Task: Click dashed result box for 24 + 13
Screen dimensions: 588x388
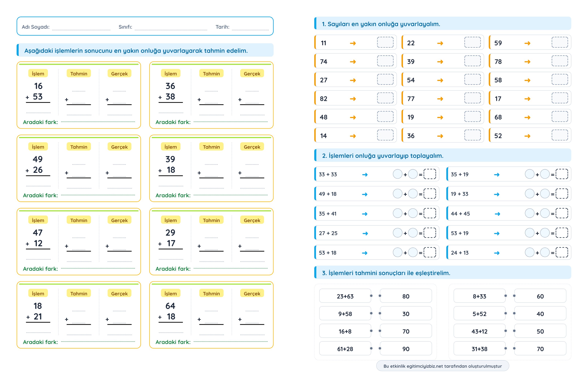Action: (562, 252)
